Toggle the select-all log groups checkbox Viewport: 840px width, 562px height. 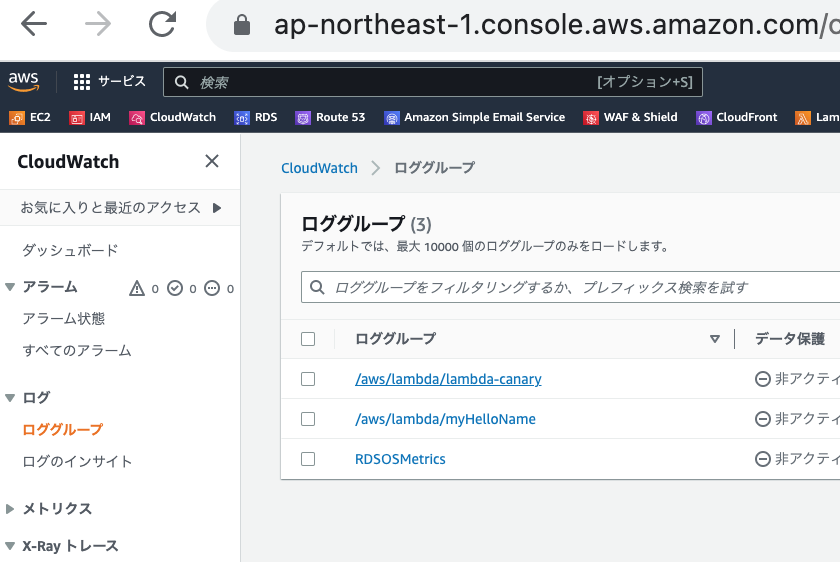point(308,339)
